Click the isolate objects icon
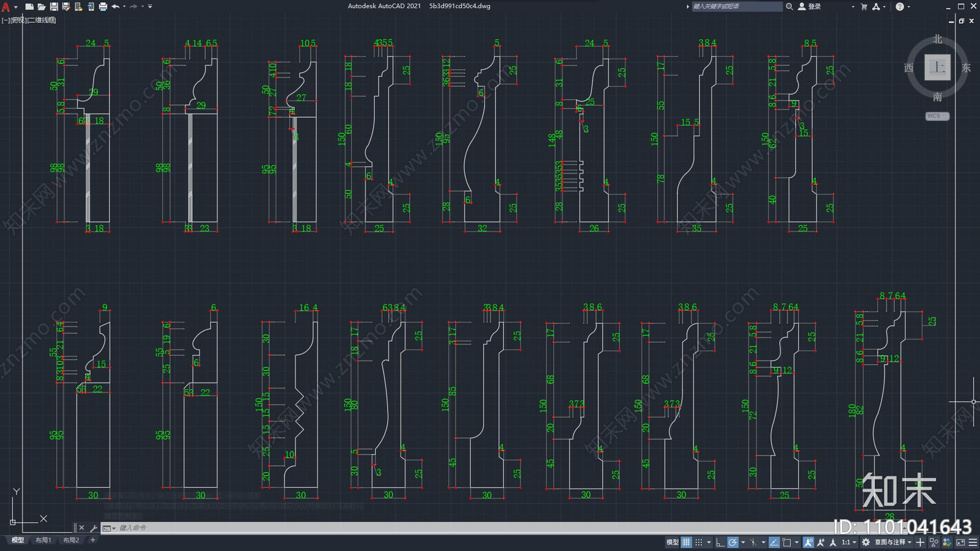 tap(934, 542)
